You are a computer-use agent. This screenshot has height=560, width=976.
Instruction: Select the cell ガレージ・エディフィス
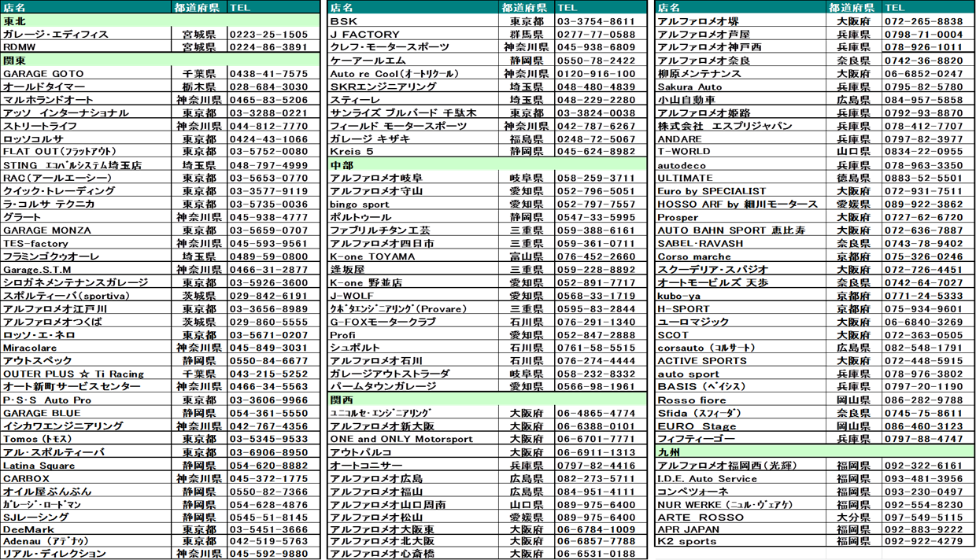click(x=86, y=35)
